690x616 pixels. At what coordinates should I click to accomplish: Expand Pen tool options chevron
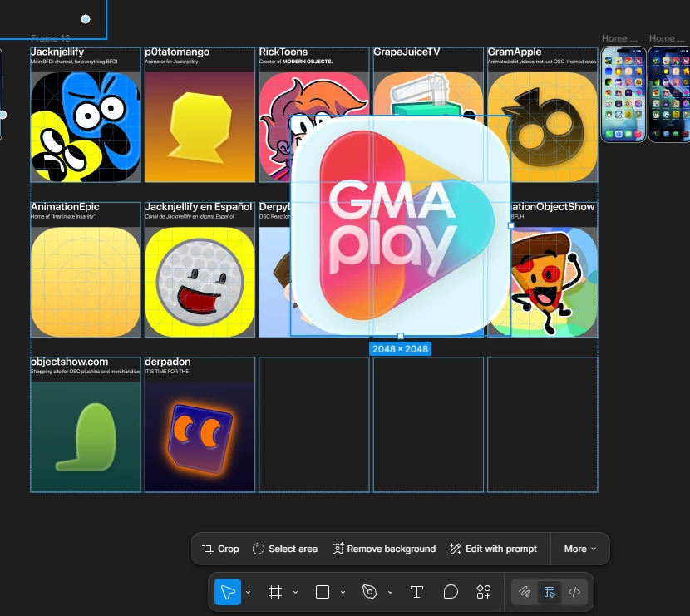pyautogui.click(x=390, y=592)
